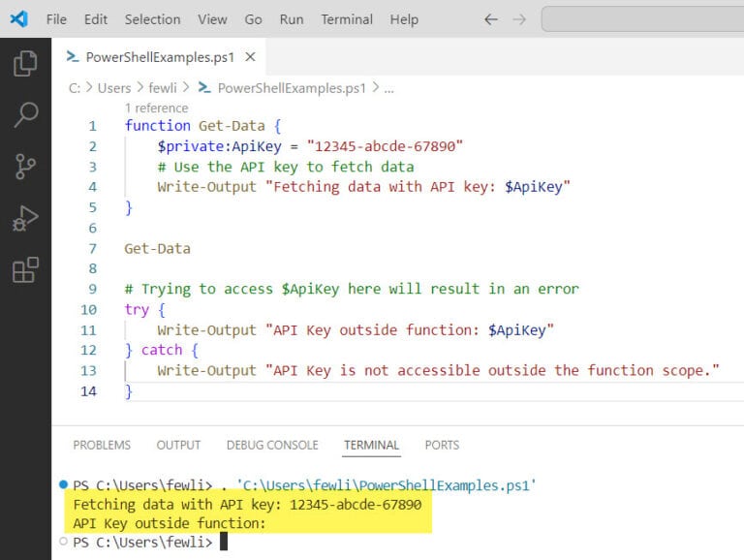This screenshot has width=744, height=560.
Task: Click the command center search box
Action: [641, 19]
